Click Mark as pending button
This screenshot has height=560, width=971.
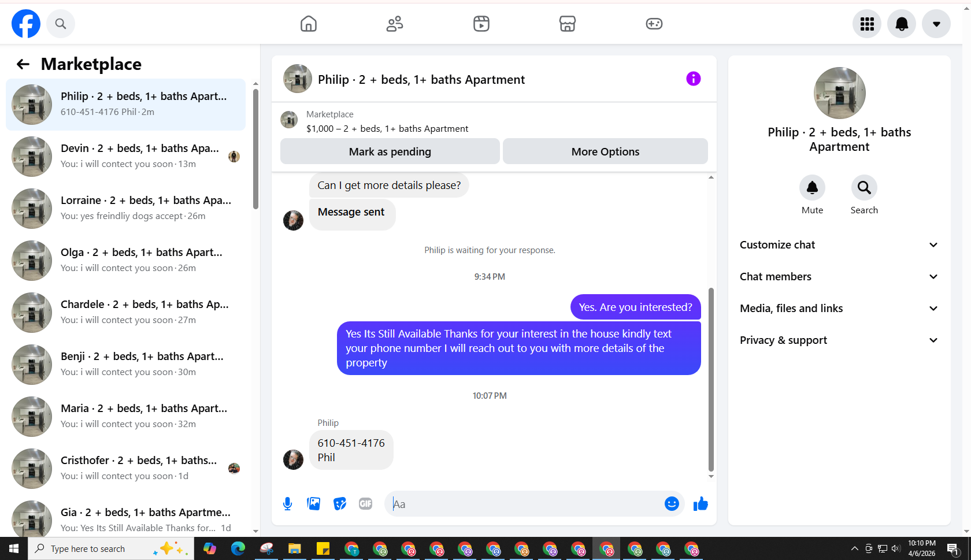[390, 151]
